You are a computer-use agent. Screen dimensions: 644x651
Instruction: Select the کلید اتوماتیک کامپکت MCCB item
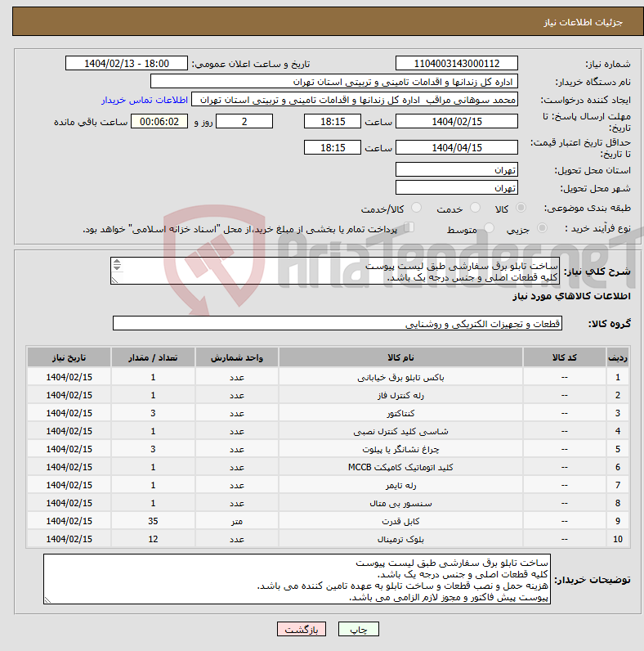coord(400,467)
